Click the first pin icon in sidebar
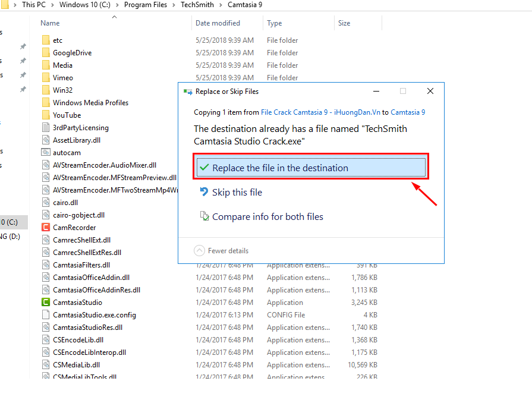Screen dimensions: 532x406 click(x=23, y=46)
